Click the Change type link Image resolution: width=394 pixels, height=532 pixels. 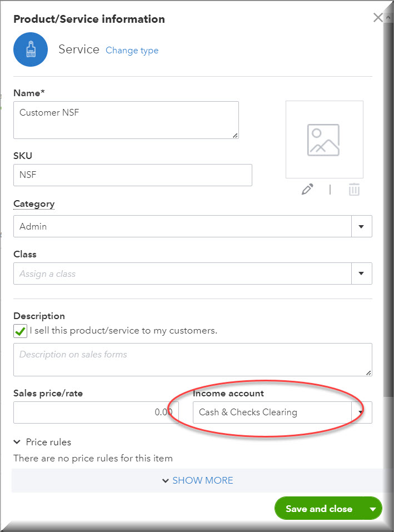pyautogui.click(x=132, y=51)
